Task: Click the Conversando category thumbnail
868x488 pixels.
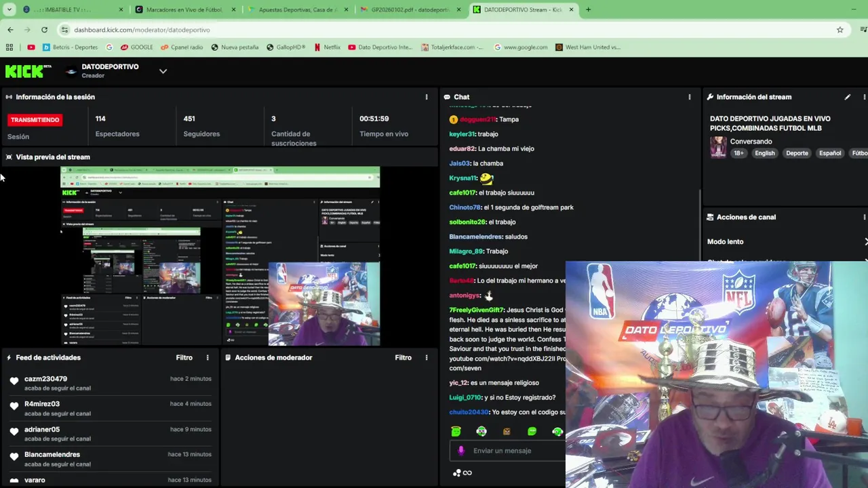Action: point(717,147)
